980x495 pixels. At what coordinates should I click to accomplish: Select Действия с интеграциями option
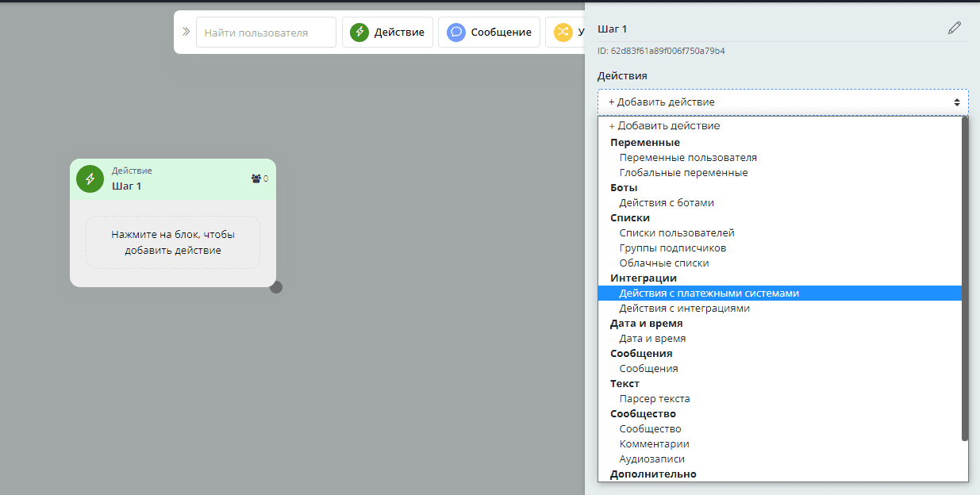point(684,309)
